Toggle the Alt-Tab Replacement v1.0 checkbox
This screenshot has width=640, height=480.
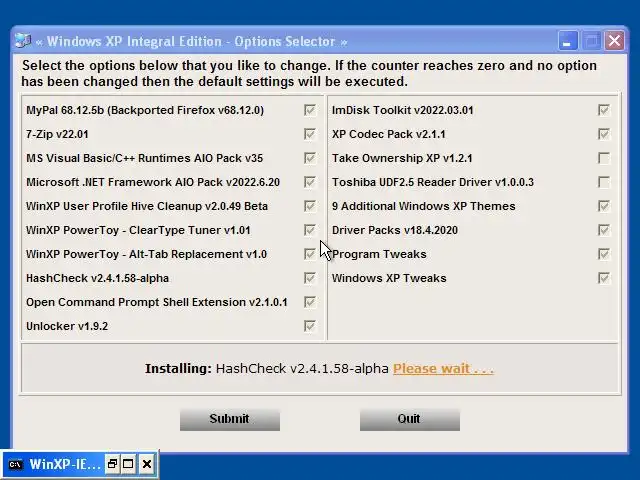coord(310,254)
